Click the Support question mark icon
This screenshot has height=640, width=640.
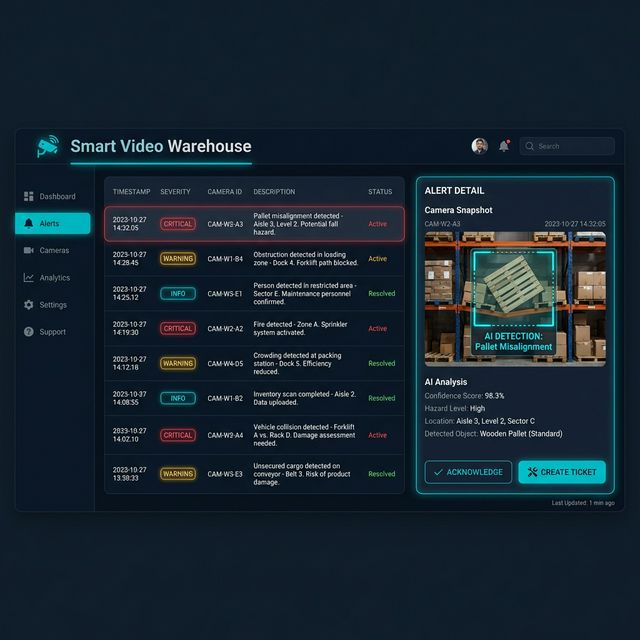tap(29, 332)
